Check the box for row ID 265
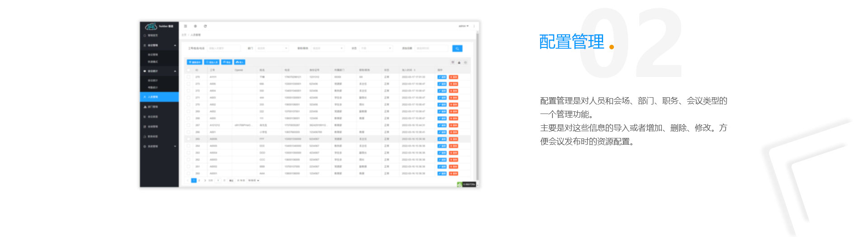This screenshot has width=868, height=237. [189, 139]
